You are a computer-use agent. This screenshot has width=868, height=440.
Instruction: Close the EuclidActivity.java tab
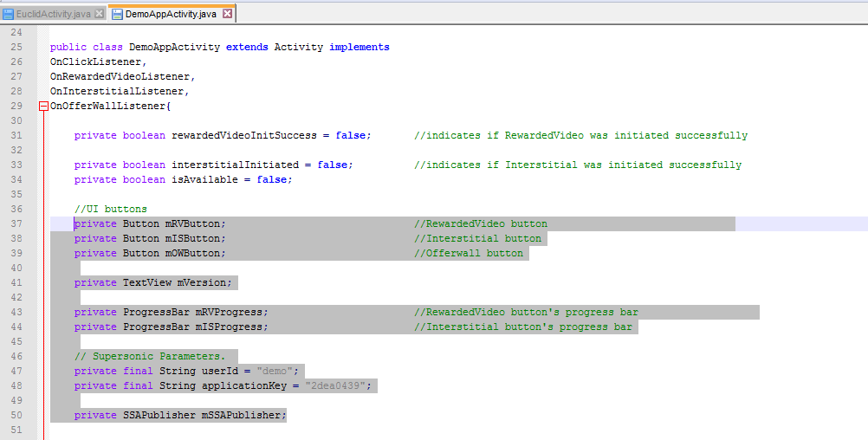(99, 14)
